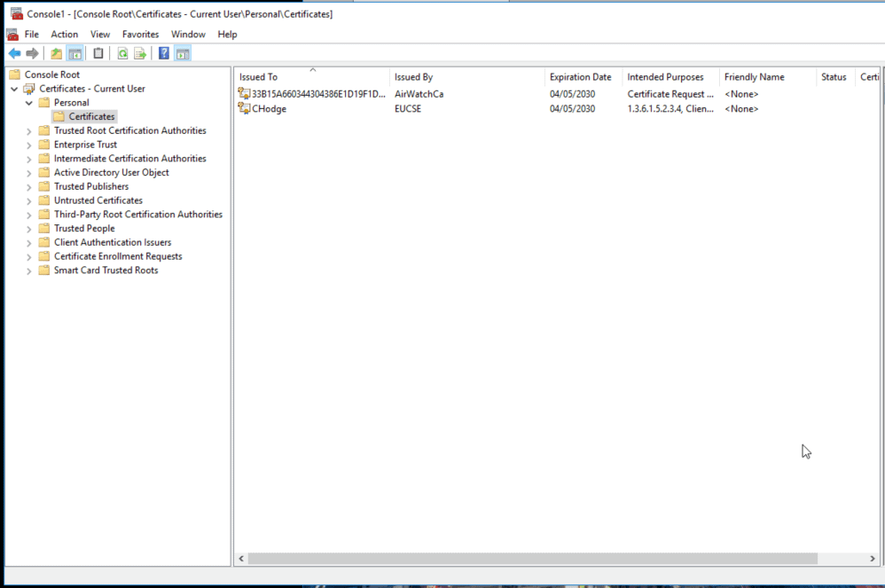Open the Help menu
The height and width of the screenshot is (588, 885).
click(x=228, y=35)
